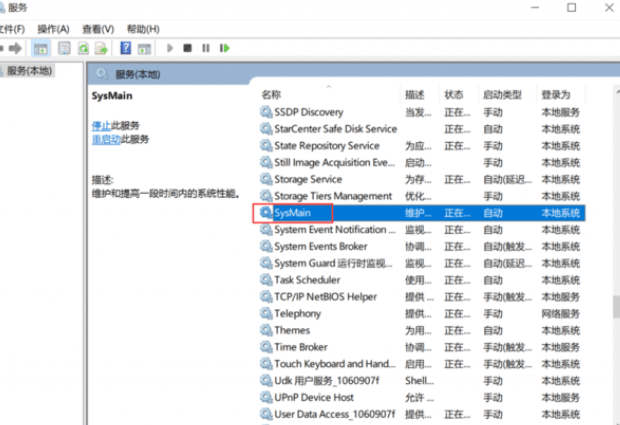Click the Stop Service square icon
The height and width of the screenshot is (425, 620).
click(187, 48)
